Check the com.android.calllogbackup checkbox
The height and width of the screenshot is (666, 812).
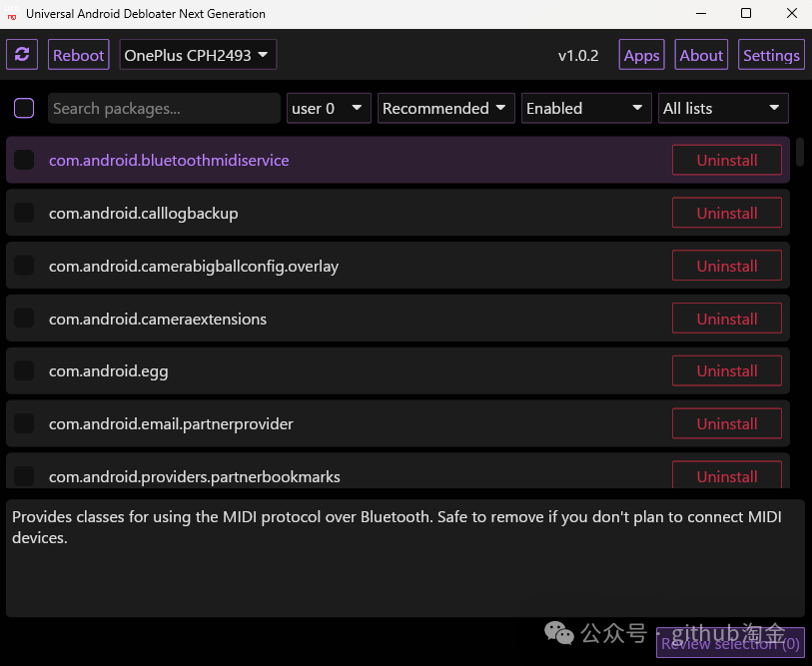(x=24, y=213)
